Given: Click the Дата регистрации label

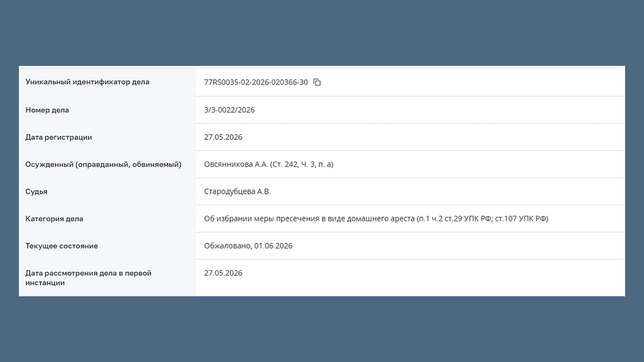Looking at the screenshot, I should click(58, 137).
